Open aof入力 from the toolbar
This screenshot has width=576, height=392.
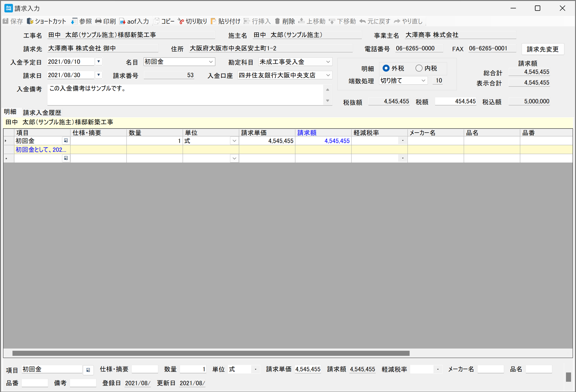[x=123, y=21]
